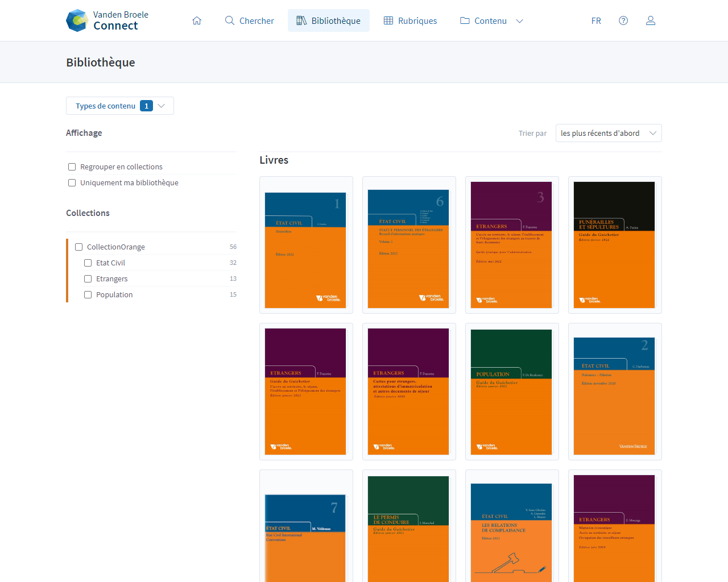Open Population Guide du Guichetier book cover
The height and width of the screenshot is (582, 728).
coord(512,392)
